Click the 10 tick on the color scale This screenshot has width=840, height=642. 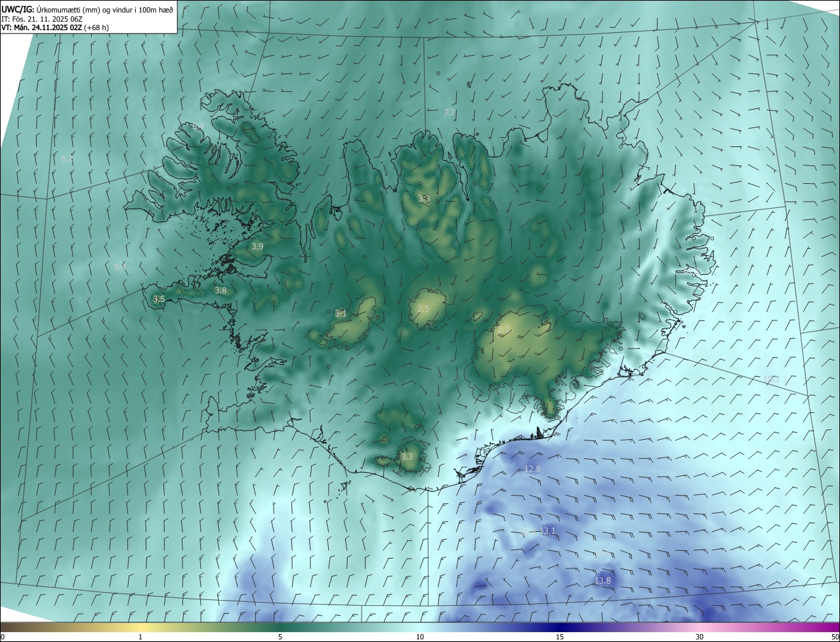pyautogui.click(x=420, y=637)
